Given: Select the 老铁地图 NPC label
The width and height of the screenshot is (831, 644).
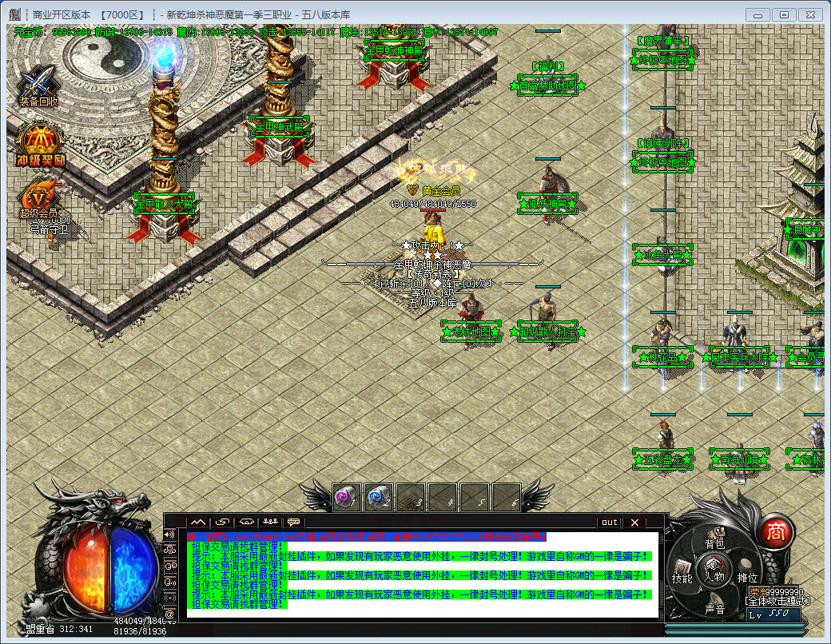Looking at the screenshot, I should click(x=471, y=332).
